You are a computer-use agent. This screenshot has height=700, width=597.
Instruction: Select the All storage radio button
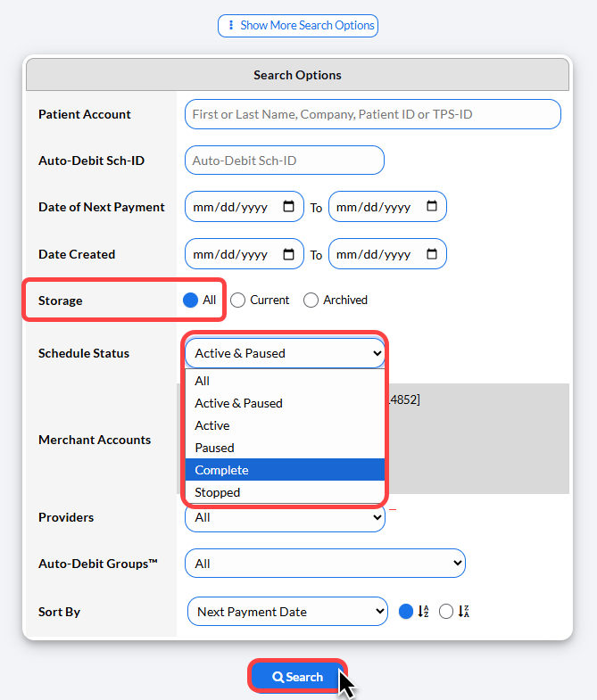tap(190, 300)
